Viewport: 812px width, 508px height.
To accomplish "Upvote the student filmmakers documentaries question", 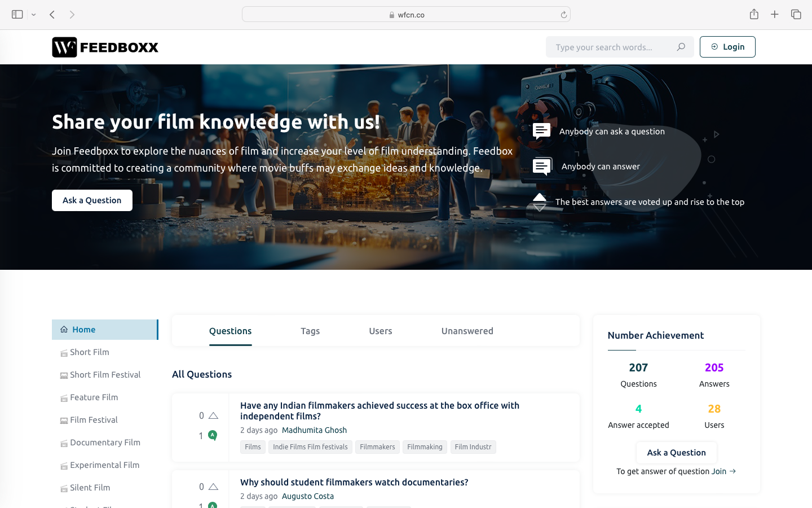I will pyautogui.click(x=213, y=487).
